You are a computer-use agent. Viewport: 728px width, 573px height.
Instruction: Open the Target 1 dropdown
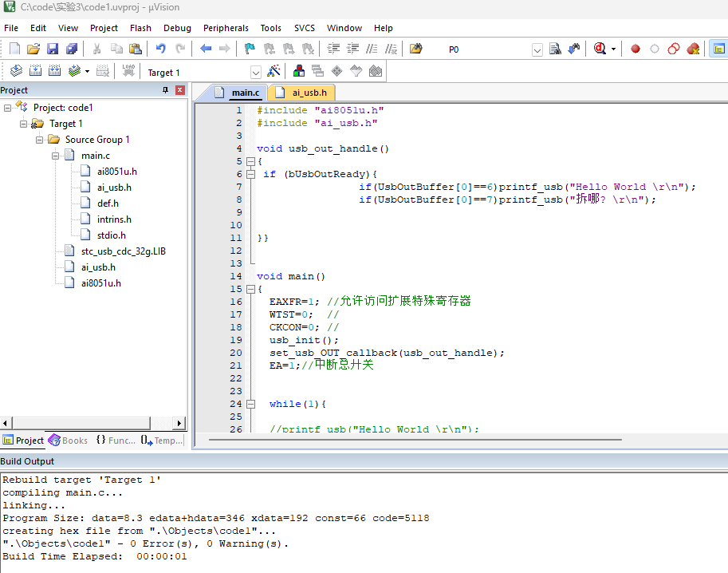[255, 73]
